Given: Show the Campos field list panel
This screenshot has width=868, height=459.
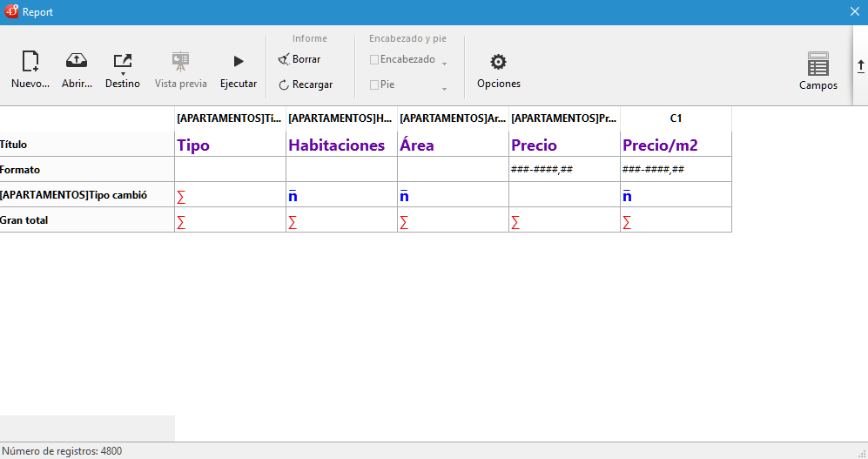Looking at the screenshot, I should click(x=818, y=64).
